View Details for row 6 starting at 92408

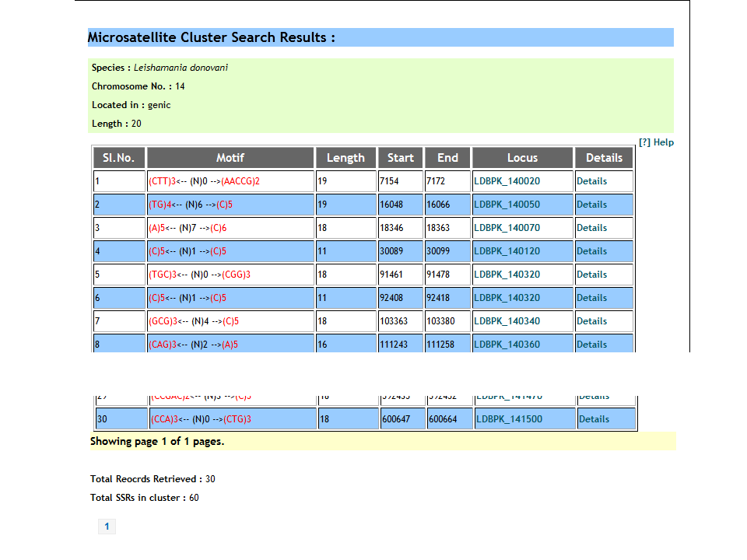[591, 298]
